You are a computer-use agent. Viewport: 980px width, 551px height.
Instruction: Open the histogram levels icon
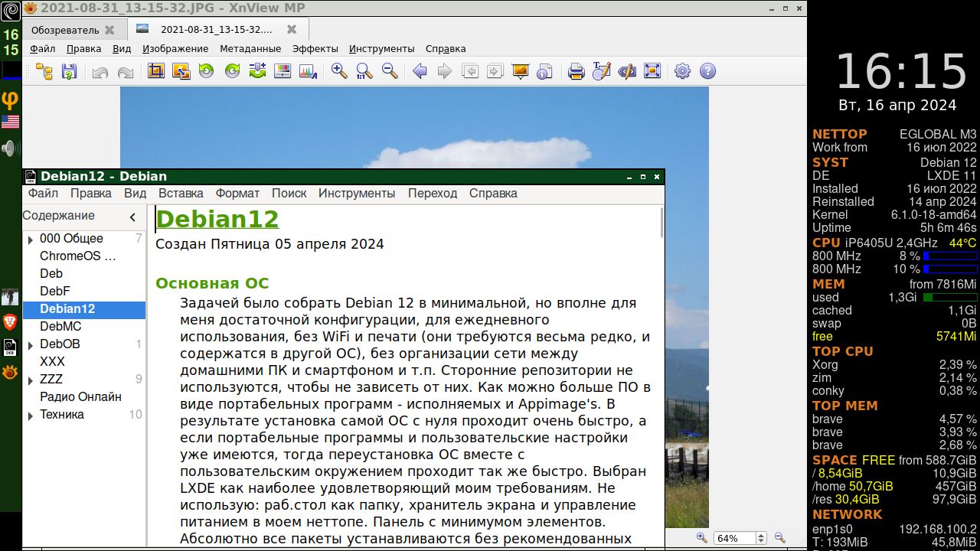tap(308, 71)
